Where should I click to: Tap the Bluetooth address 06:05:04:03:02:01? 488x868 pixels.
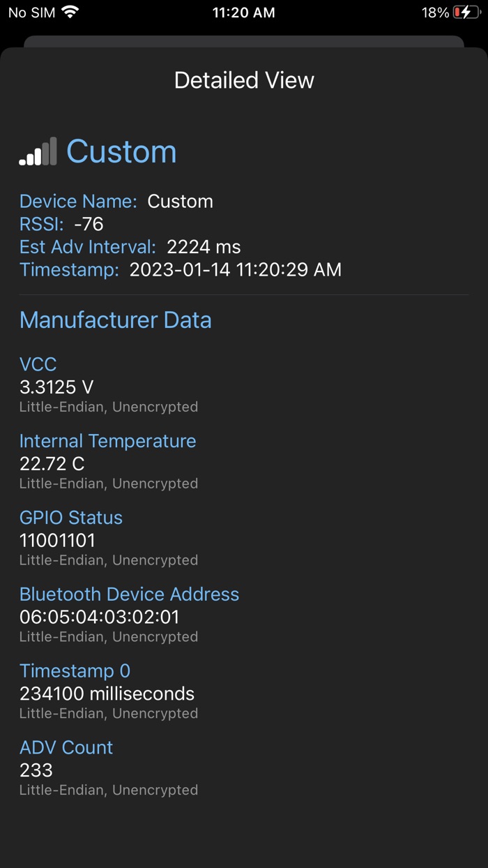pyautogui.click(x=100, y=617)
